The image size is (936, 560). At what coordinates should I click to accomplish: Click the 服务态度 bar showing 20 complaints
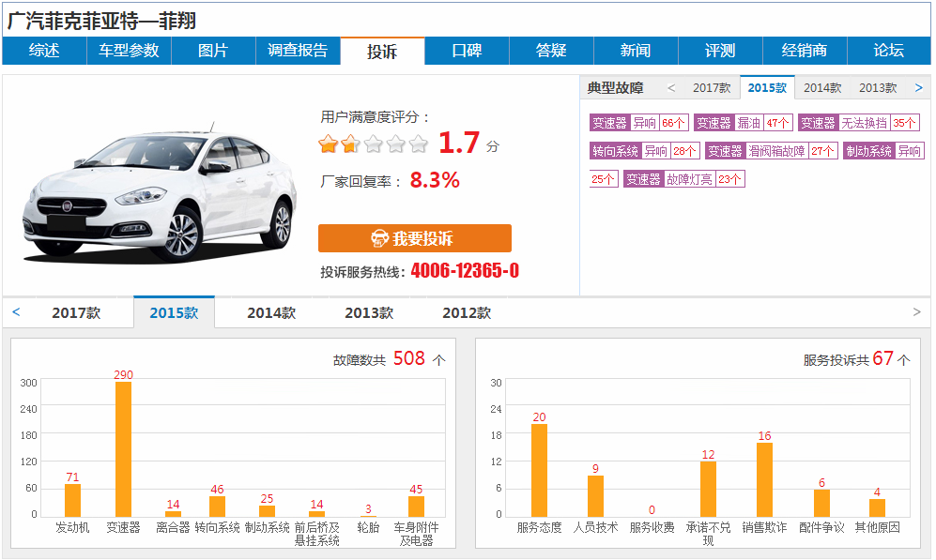[x=539, y=468]
